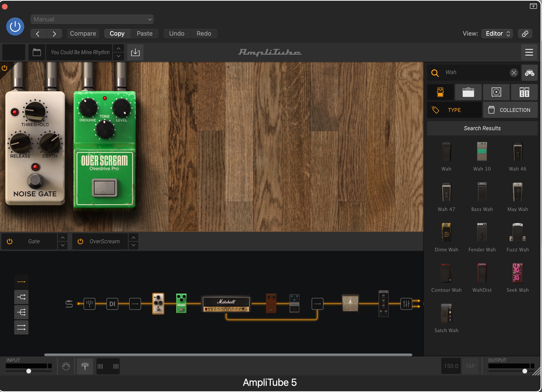Select the rack effects gear category tab

(x=524, y=92)
